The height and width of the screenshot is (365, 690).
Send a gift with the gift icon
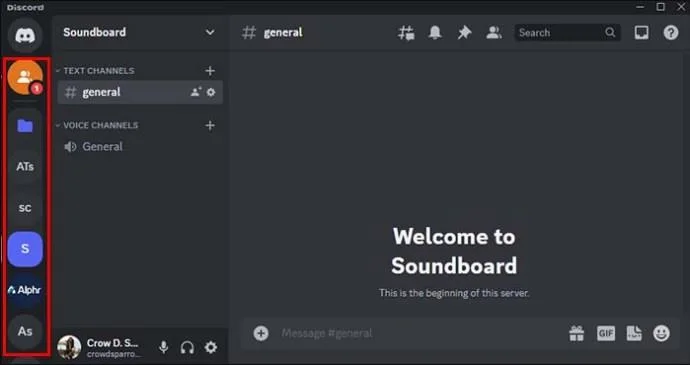[x=576, y=333]
